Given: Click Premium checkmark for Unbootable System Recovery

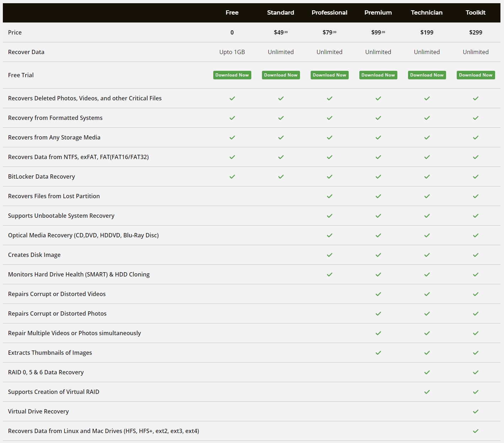Looking at the screenshot, I should pyautogui.click(x=378, y=216).
